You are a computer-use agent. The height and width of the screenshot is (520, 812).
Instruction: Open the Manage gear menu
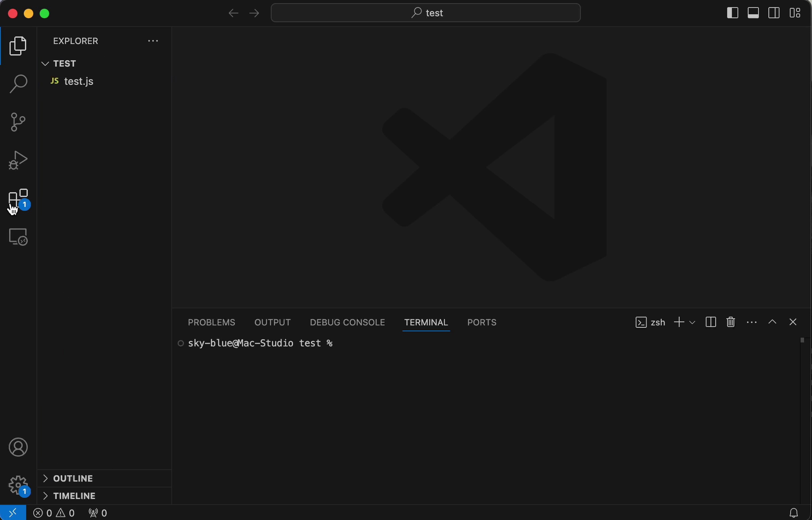click(x=18, y=486)
